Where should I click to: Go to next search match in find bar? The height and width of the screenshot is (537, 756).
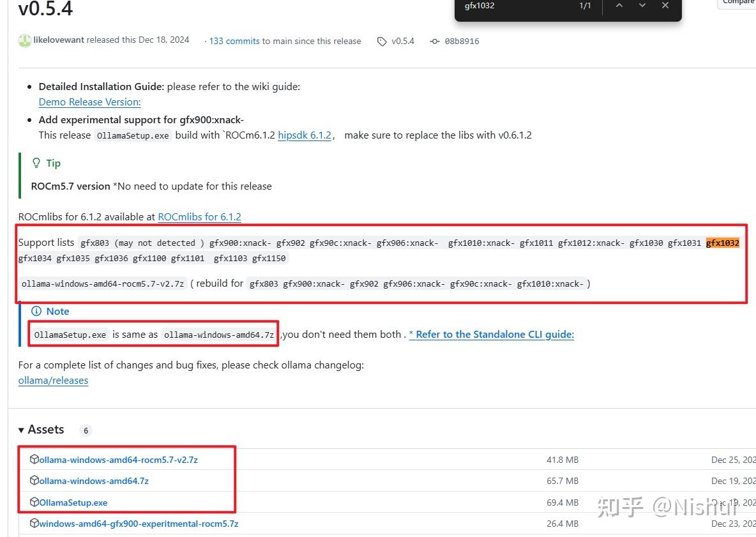[642, 5]
